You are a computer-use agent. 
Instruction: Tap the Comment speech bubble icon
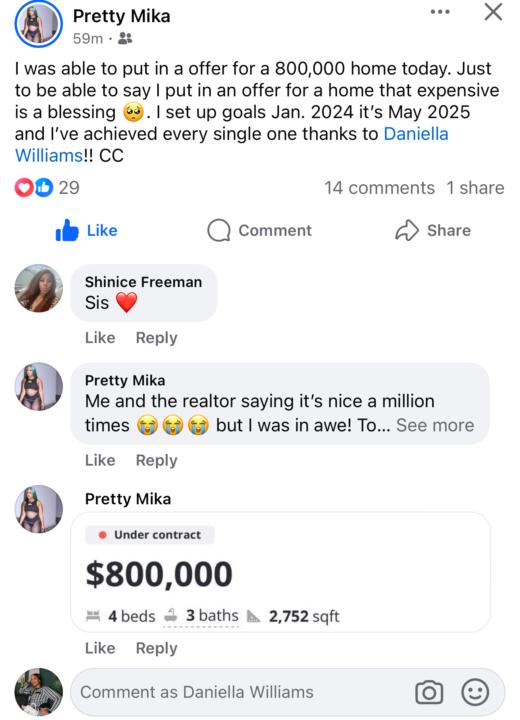tap(219, 230)
